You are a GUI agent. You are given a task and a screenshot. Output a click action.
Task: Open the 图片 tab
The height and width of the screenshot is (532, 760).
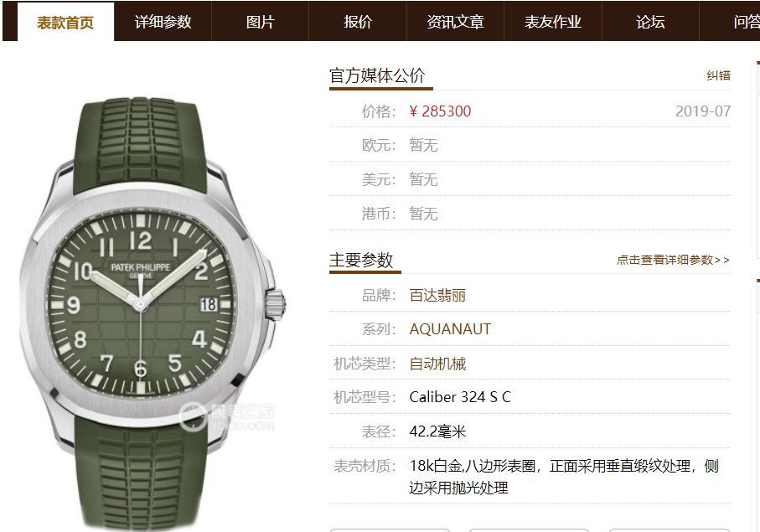point(261,22)
